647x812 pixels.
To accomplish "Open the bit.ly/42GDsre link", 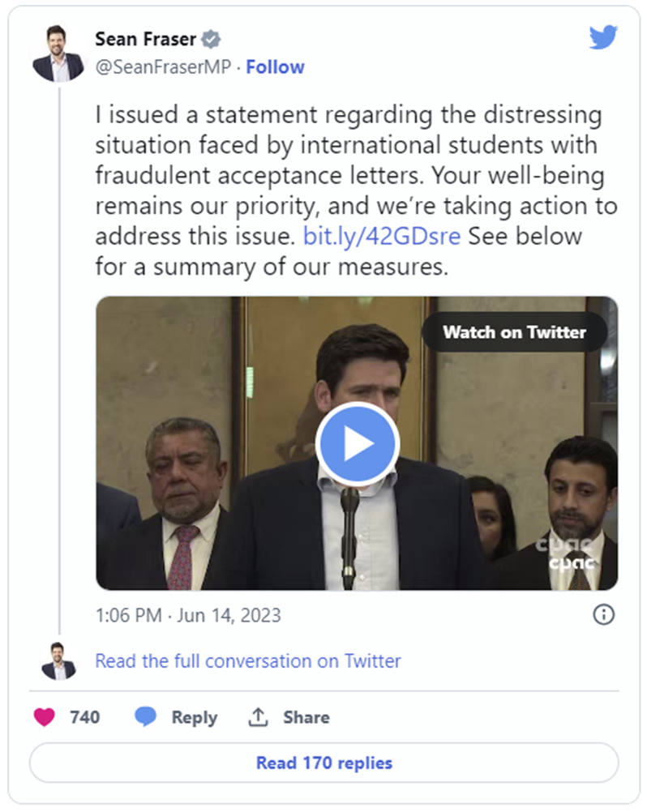I will coord(381,236).
